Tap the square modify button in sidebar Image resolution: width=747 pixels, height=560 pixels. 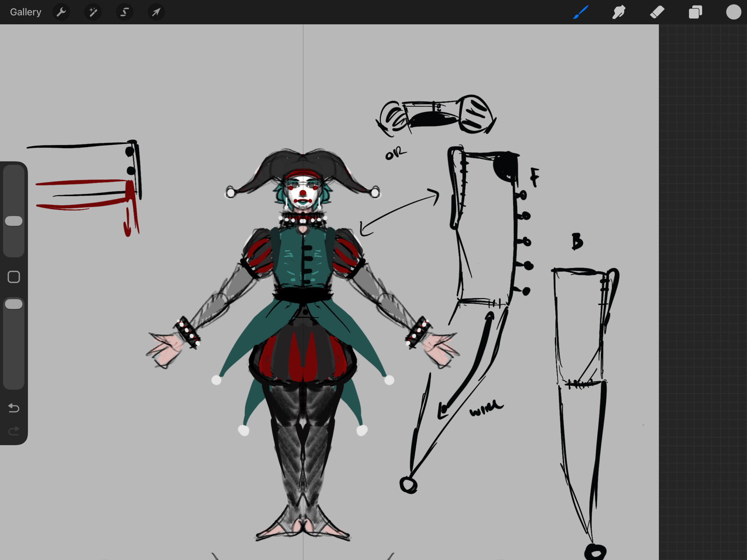point(14,277)
